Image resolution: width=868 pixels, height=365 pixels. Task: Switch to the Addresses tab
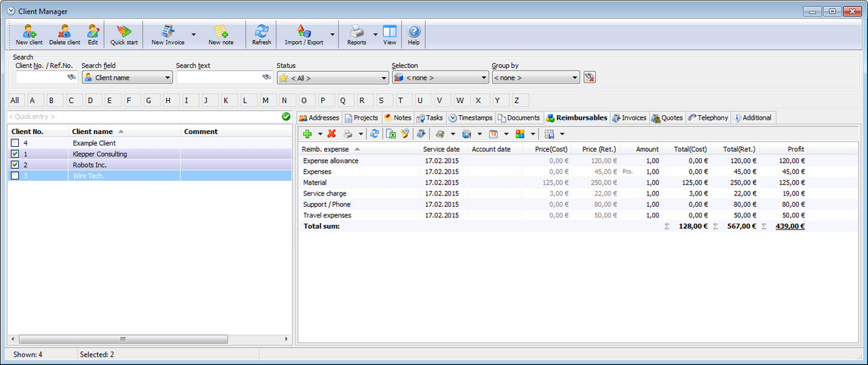[319, 117]
